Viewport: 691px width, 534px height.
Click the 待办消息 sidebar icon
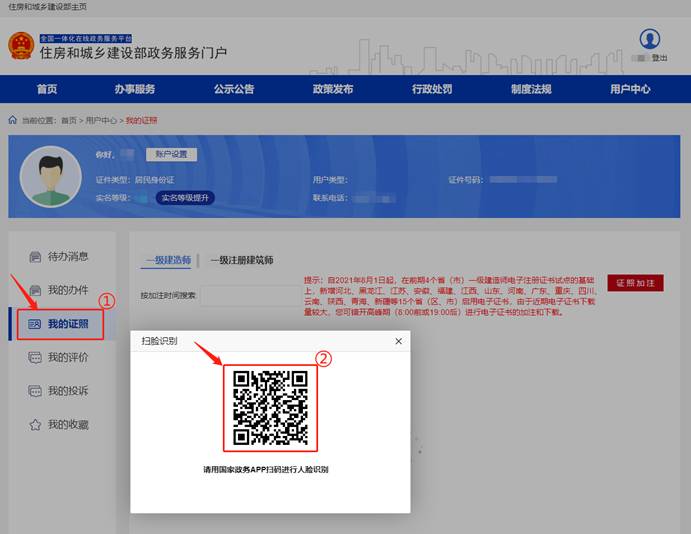35,256
